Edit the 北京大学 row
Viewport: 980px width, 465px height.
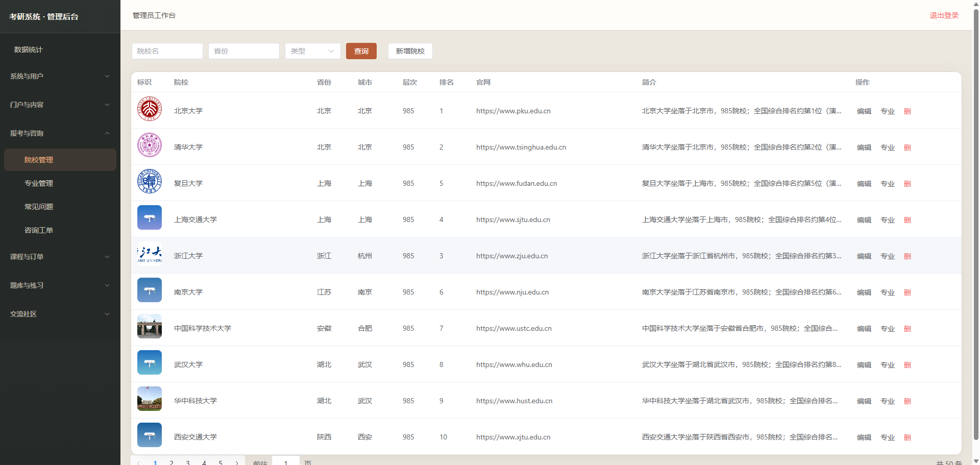(x=864, y=111)
